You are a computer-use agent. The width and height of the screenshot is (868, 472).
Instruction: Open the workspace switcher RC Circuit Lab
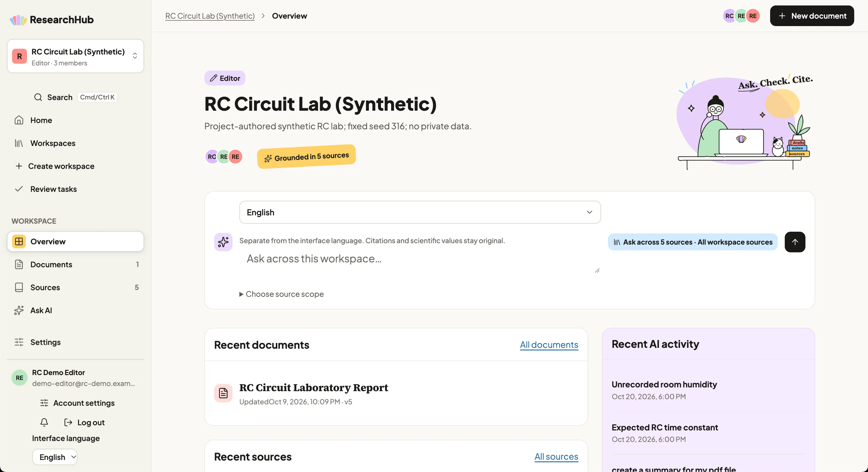(x=75, y=56)
